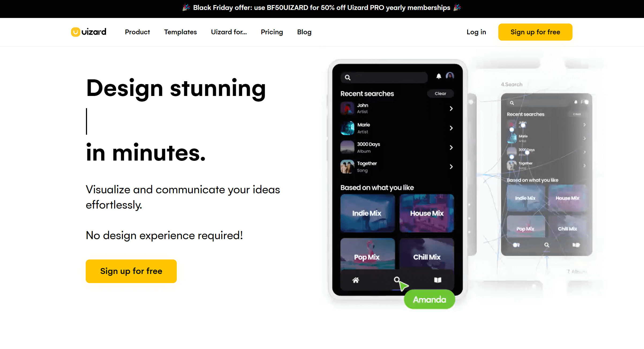This screenshot has height=349, width=644.
Task: Click the home icon in bottom nav
Action: coord(356,280)
